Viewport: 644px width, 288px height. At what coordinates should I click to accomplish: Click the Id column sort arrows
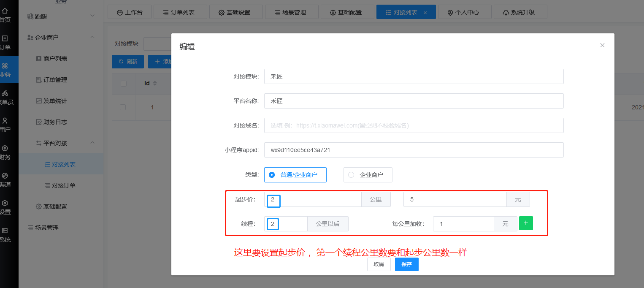pyautogui.click(x=154, y=83)
